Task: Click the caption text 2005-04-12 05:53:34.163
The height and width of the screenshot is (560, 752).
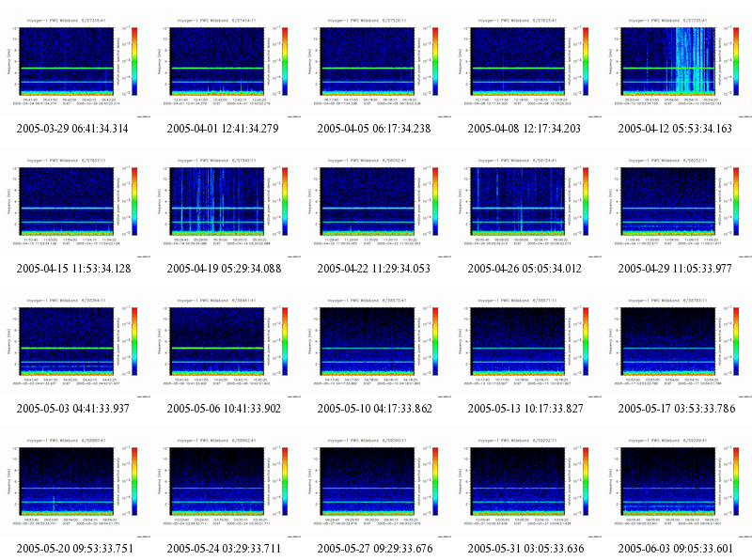Action: tap(675, 129)
